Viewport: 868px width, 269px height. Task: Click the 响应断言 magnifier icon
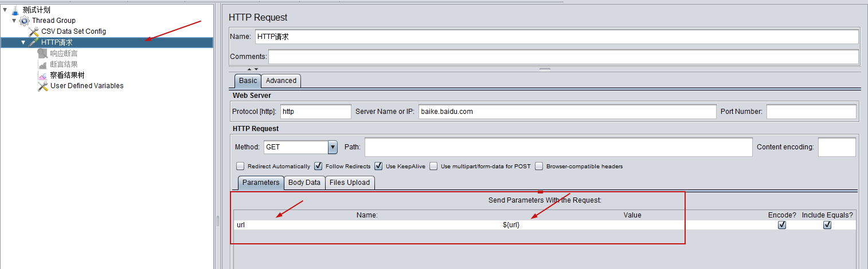click(x=42, y=53)
